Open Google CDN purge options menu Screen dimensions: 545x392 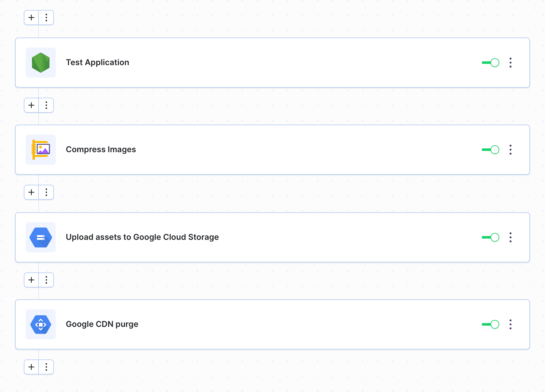(x=511, y=324)
